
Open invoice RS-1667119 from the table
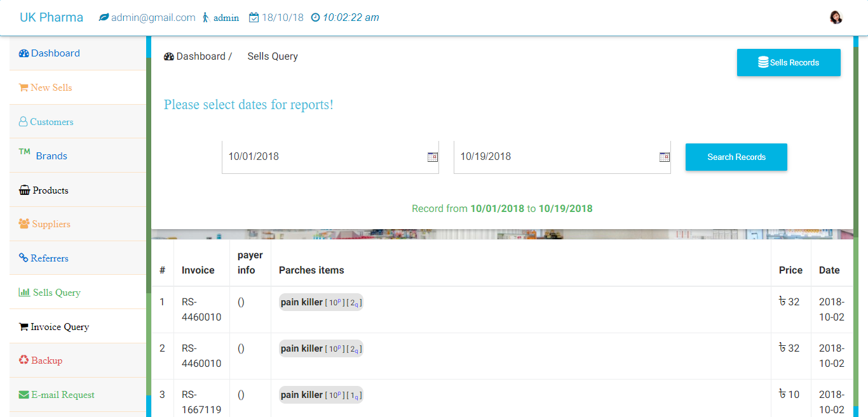click(x=201, y=401)
